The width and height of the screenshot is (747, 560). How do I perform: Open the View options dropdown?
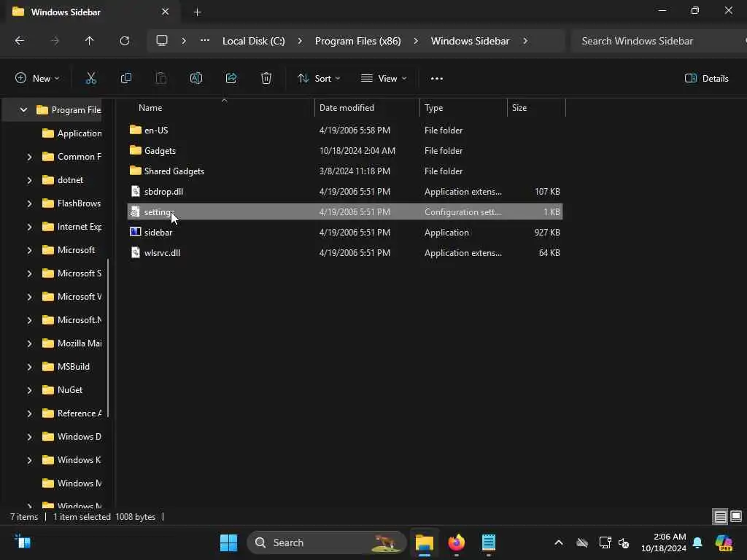coord(384,79)
